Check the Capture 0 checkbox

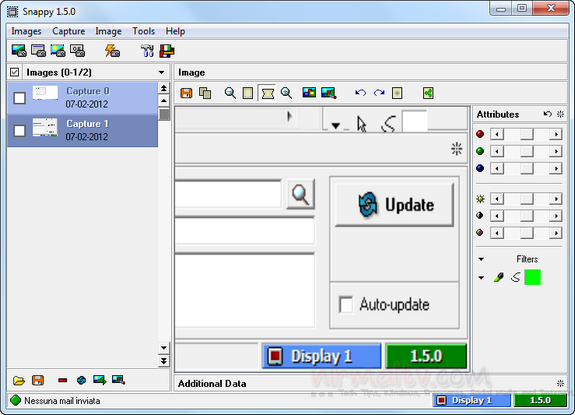[x=19, y=98]
